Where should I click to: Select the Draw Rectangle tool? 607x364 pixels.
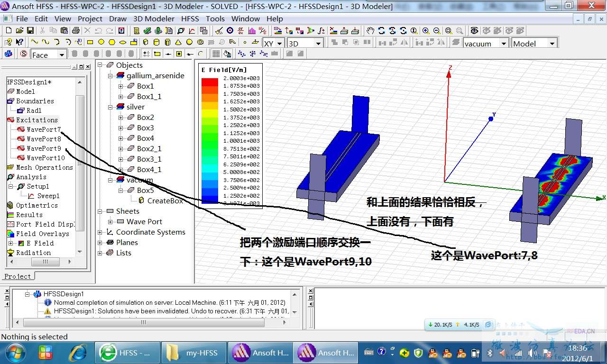point(90,42)
